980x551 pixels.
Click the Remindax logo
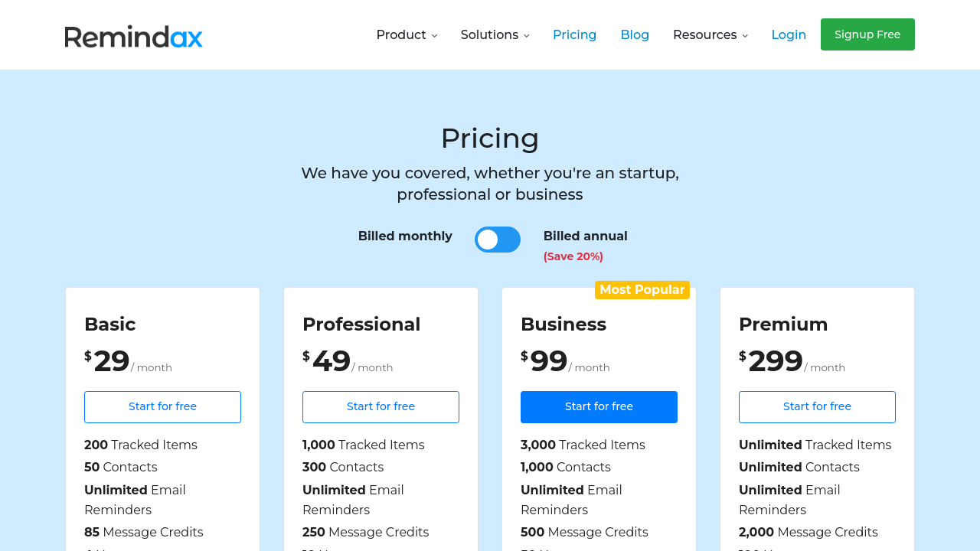pyautogui.click(x=133, y=36)
